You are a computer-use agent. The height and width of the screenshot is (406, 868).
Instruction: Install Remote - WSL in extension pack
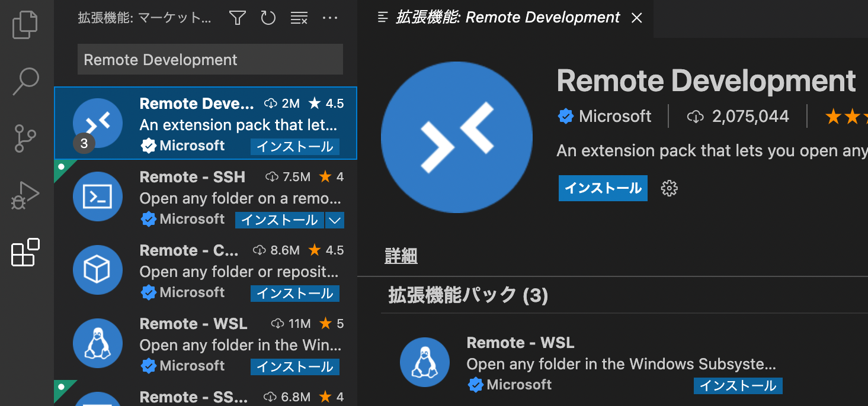[x=738, y=386]
